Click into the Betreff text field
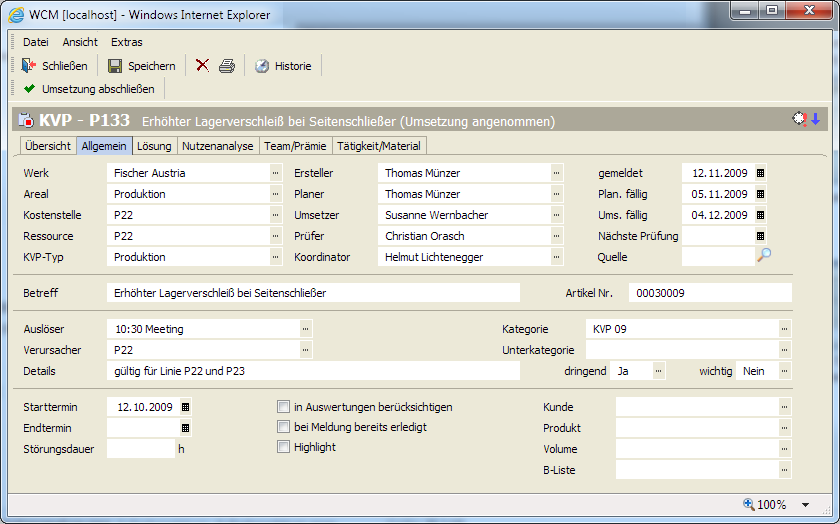The image size is (840, 524). (x=313, y=293)
